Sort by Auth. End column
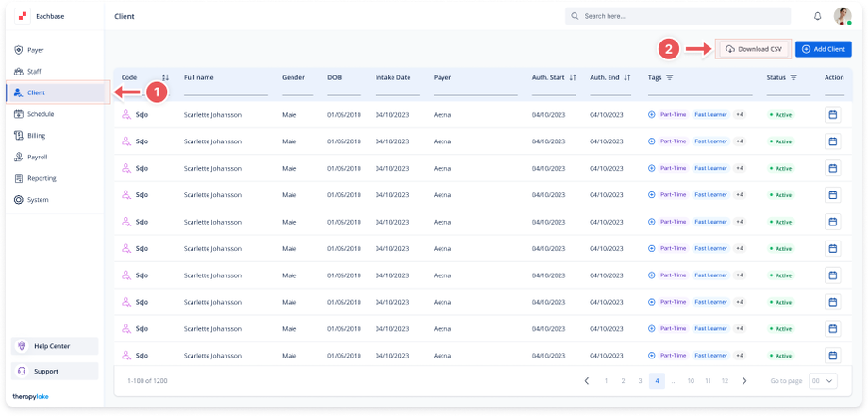The width and height of the screenshot is (868, 416). [x=627, y=77]
